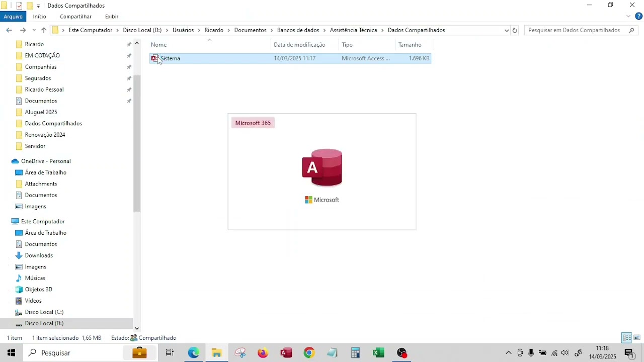Viewport: 644px width, 362px height.
Task: Switch to the Compartilhar ribbon tab
Action: (75, 17)
